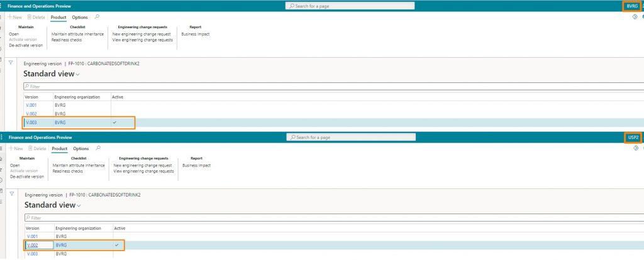Open the Power Apps icon in BVRG window

634,17
